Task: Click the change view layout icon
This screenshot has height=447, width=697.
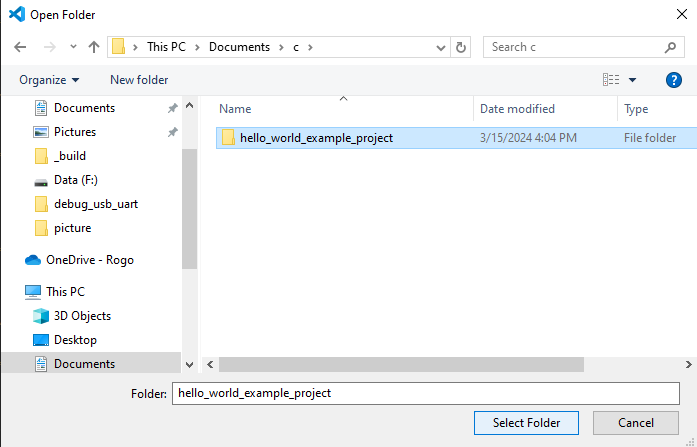Action: point(611,80)
